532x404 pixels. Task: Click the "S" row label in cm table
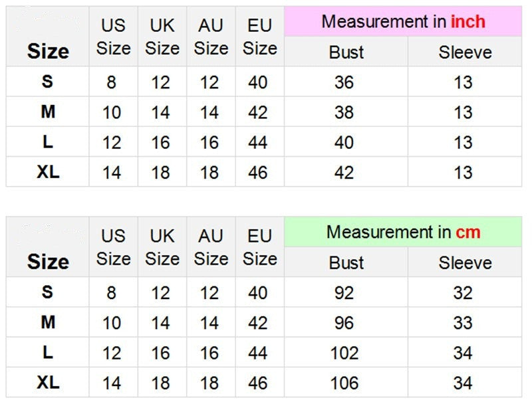click(48, 292)
